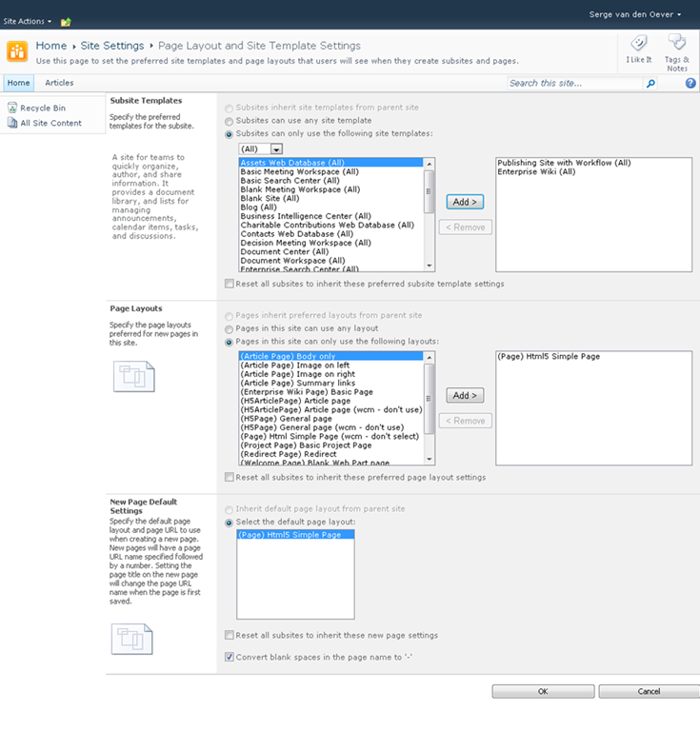The height and width of the screenshot is (731, 700).
Task: Click Add button for subsite templates
Action: [465, 202]
